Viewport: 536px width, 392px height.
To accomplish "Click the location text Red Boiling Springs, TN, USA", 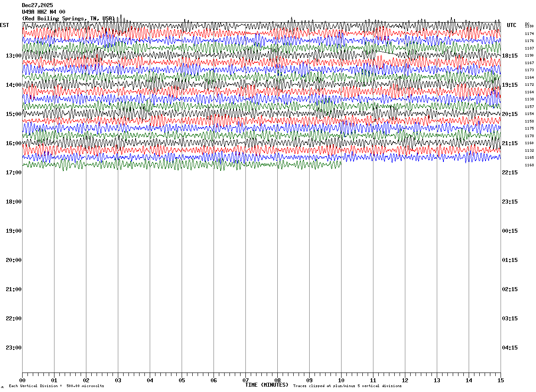I will pos(69,19).
